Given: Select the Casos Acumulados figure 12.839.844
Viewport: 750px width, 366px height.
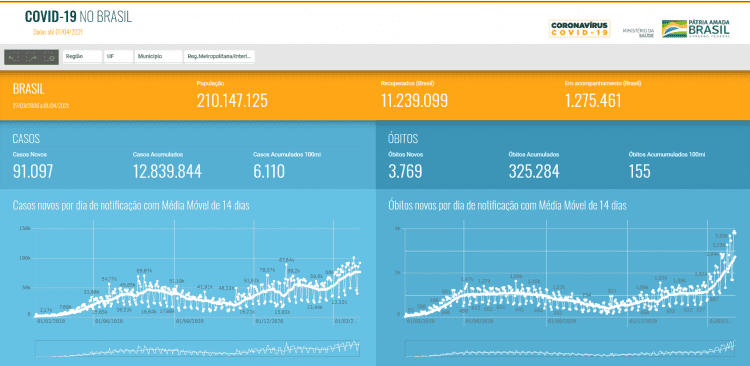Looking at the screenshot, I should (x=167, y=171).
